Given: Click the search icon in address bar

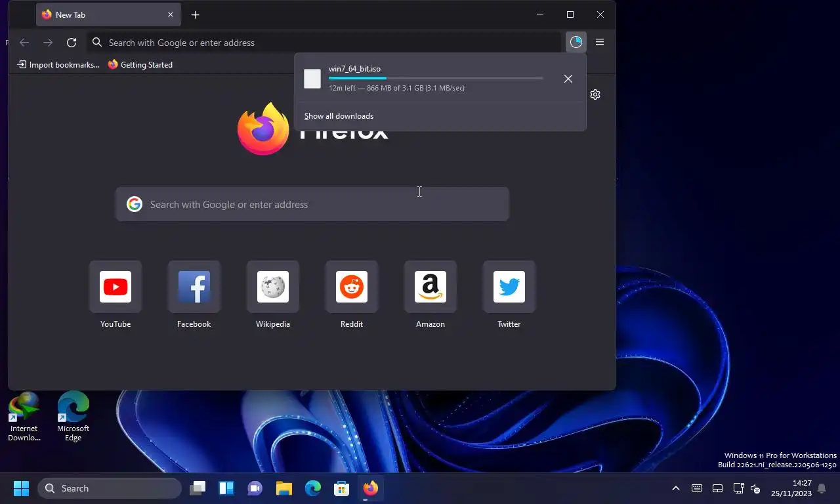Looking at the screenshot, I should tap(97, 43).
